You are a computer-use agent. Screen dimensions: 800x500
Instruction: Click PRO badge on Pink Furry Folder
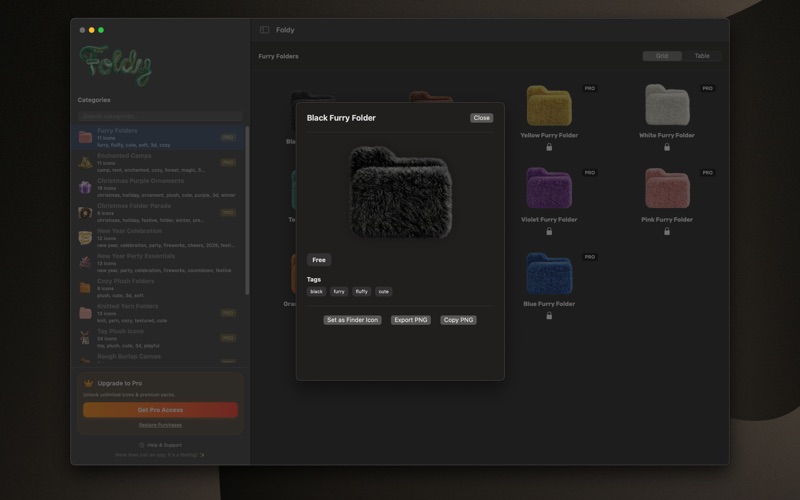click(x=707, y=172)
